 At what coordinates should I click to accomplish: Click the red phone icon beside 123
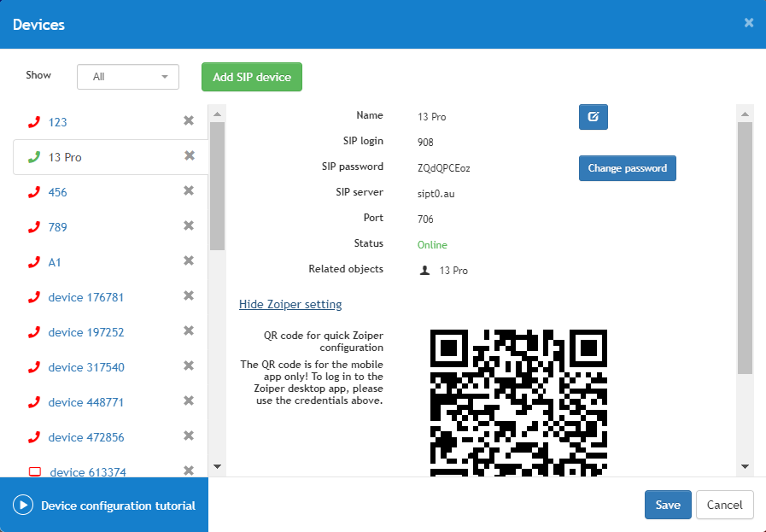point(33,122)
